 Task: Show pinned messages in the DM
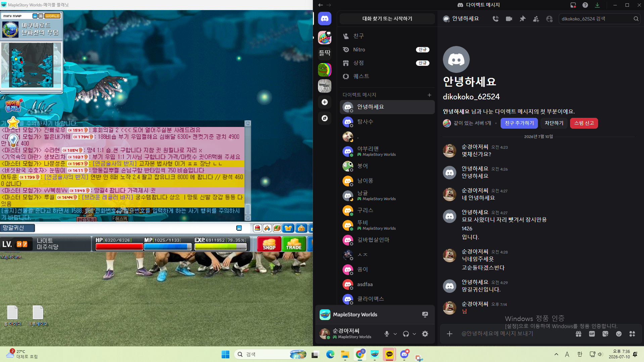click(522, 19)
